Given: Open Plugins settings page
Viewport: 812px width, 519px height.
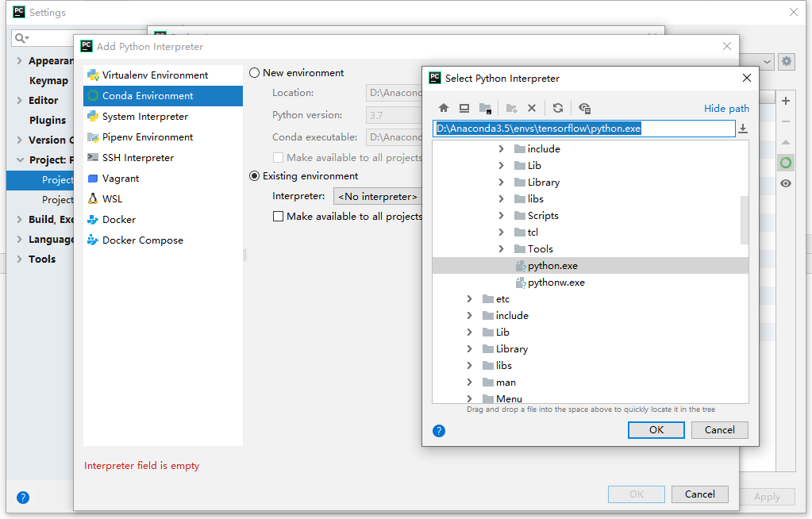Looking at the screenshot, I should 48,120.
